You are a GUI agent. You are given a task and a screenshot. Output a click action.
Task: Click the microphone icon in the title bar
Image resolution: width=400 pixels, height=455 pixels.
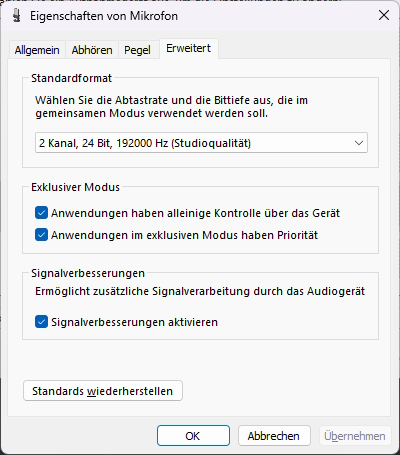pyautogui.click(x=16, y=16)
